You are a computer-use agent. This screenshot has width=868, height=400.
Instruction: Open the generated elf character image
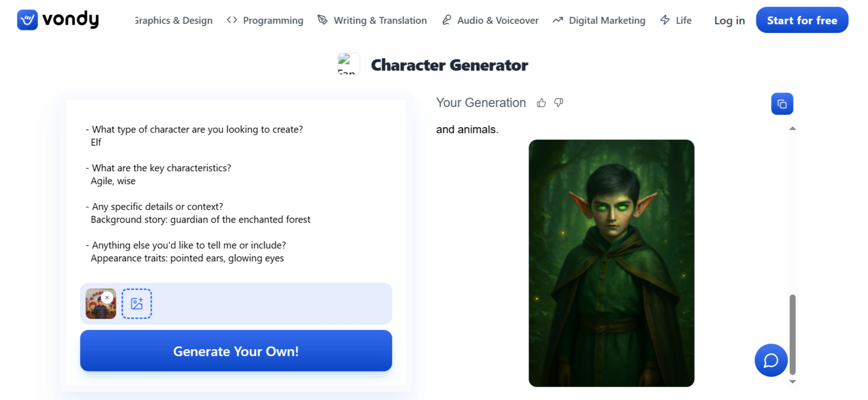pyautogui.click(x=611, y=263)
